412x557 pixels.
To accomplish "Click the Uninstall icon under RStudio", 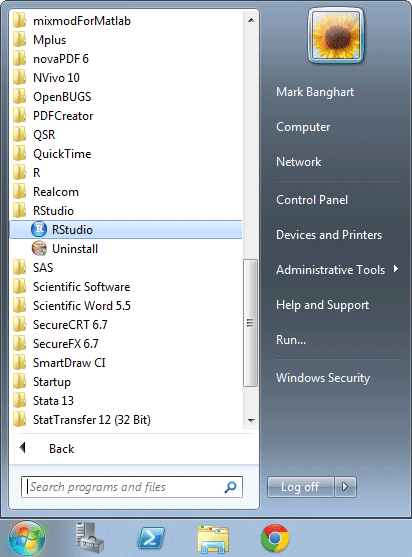I will pyautogui.click(x=39, y=249).
